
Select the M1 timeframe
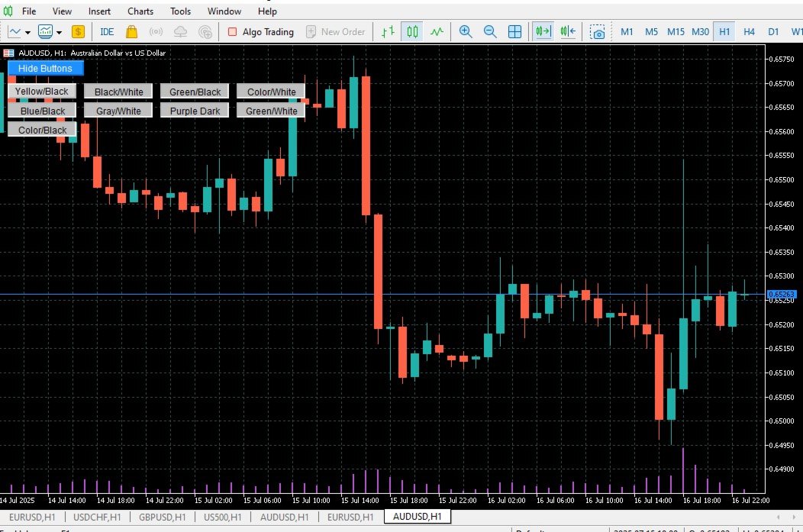[627, 32]
